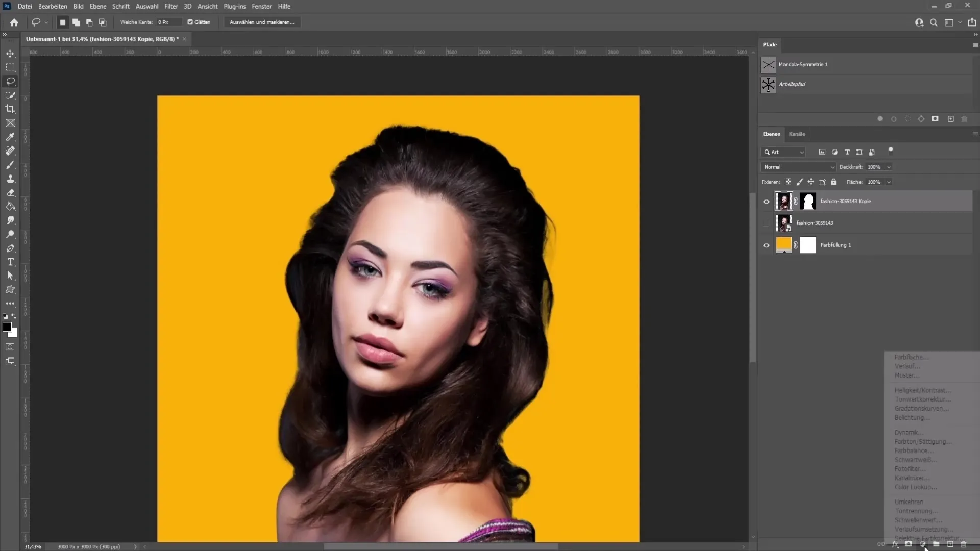Select the Lasso tool
This screenshot has height=551, width=980.
tap(10, 82)
